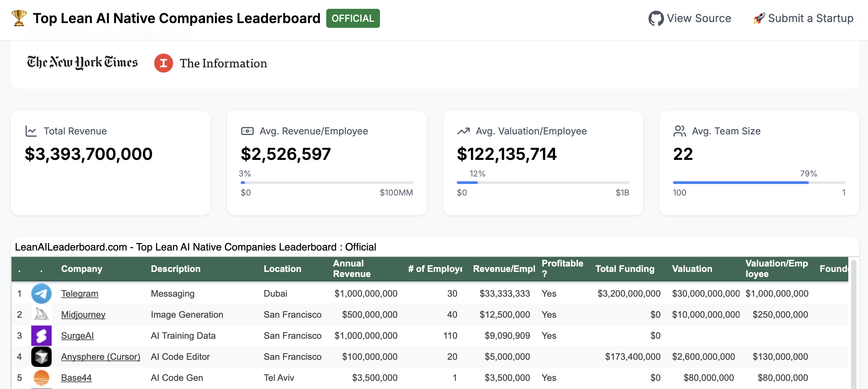Image resolution: width=868 pixels, height=389 pixels.
Task: Click the Base44 sunset logo
Action: [x=41, y=377]
